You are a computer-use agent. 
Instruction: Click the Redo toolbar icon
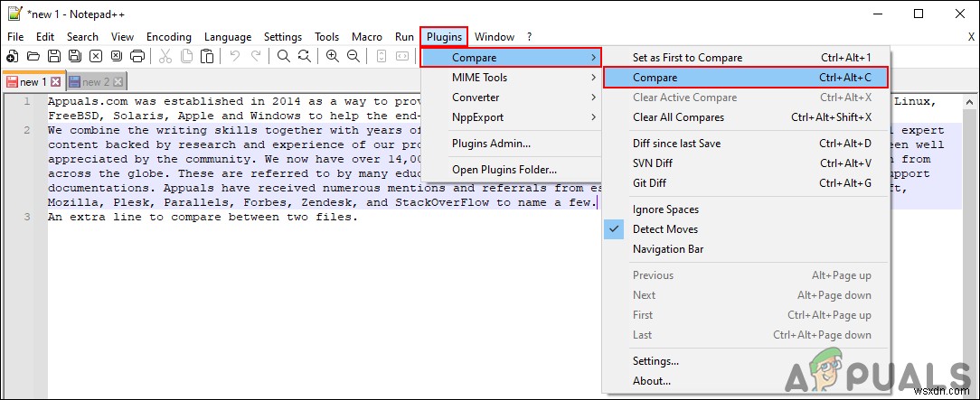[x=256, y=57]
